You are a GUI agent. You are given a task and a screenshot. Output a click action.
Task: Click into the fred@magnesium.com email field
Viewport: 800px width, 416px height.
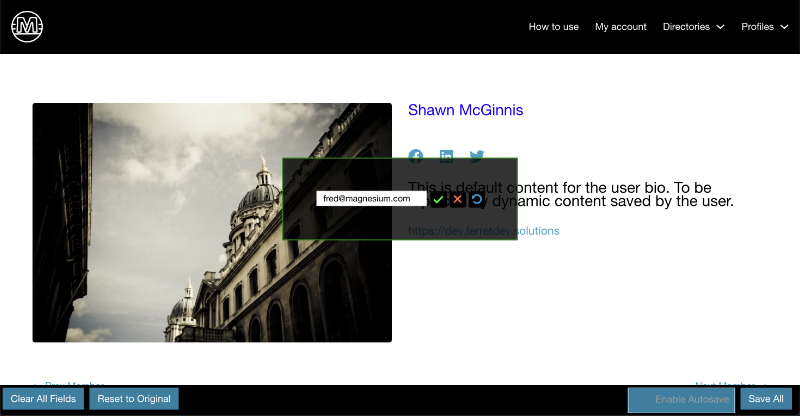click(370, 199)
